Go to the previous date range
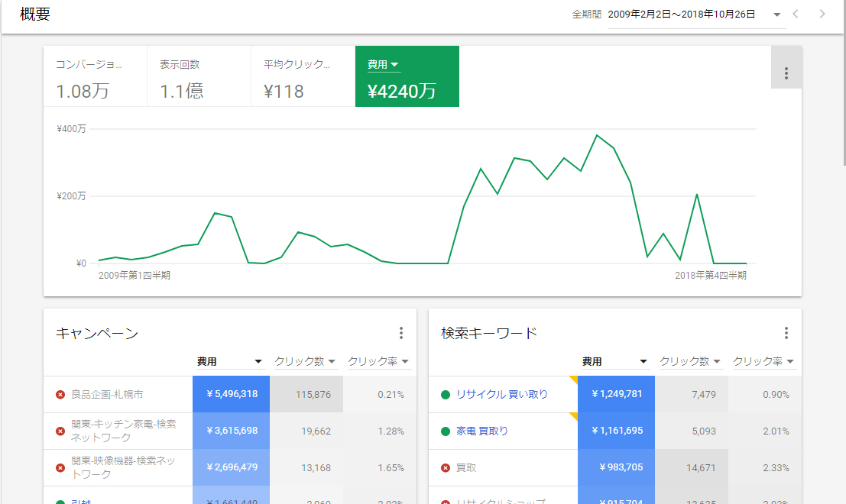 pyautogui.click(x=796, y=14)
